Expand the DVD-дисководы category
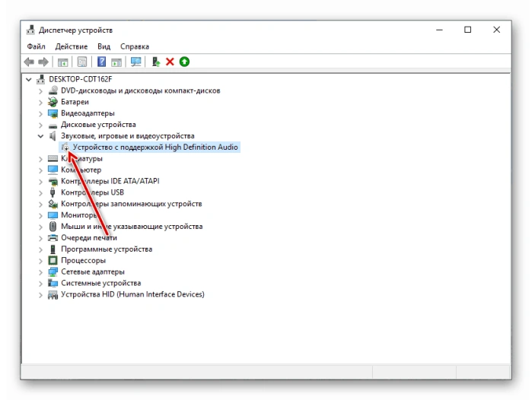The width and height of the screenshot is (532, 400). coord(40,91)
